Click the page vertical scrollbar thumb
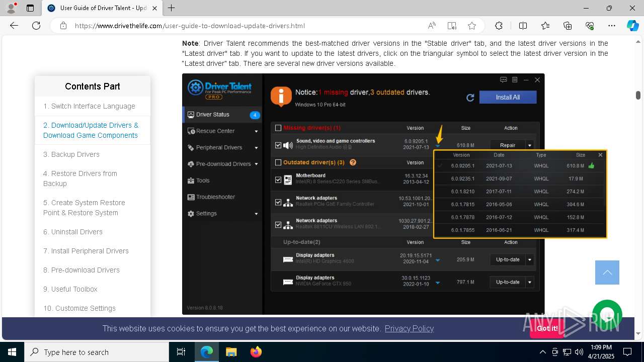Image resolution: width=644 pixels, height=362 pixels. 638,95
